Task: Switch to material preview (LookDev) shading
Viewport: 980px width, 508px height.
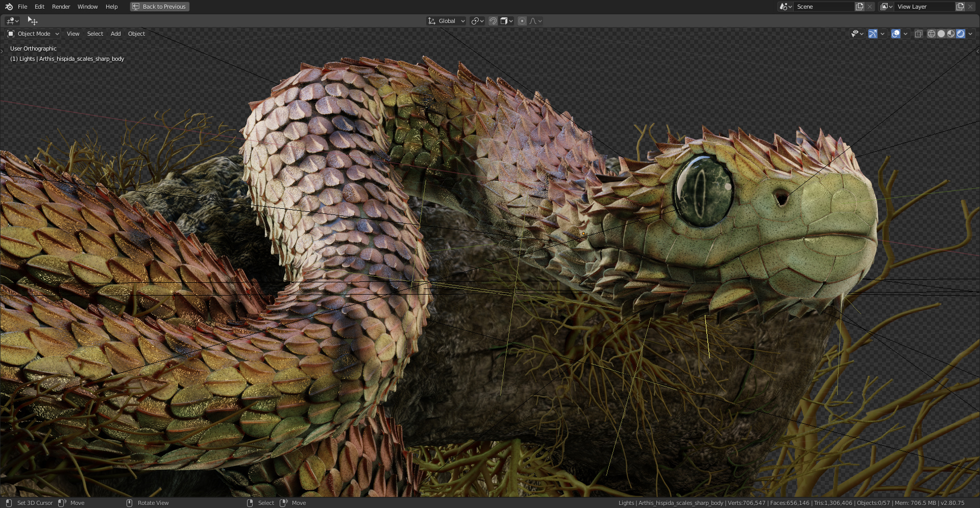Action: pos(951,34)
